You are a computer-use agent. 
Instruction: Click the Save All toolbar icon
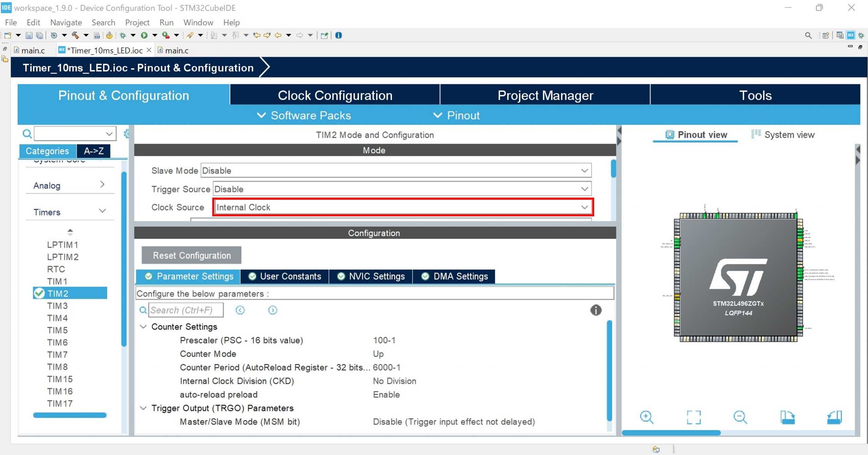coord(40,35)
